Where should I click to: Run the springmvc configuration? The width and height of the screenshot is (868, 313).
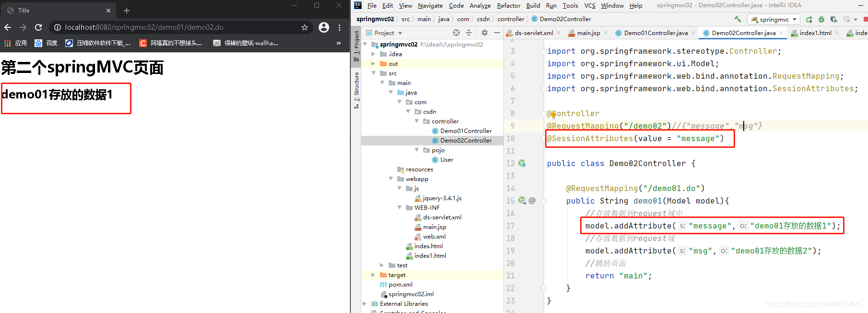coord(809,19)
